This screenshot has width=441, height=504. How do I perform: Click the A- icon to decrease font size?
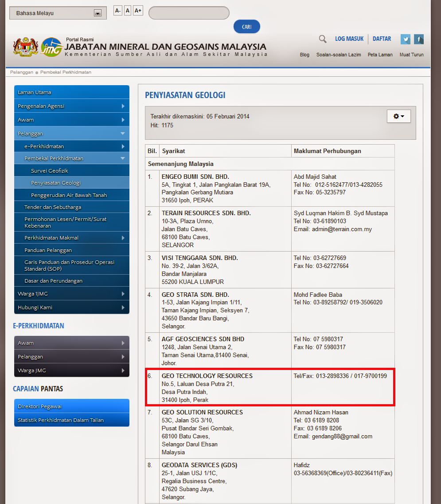tap(117, 10)
